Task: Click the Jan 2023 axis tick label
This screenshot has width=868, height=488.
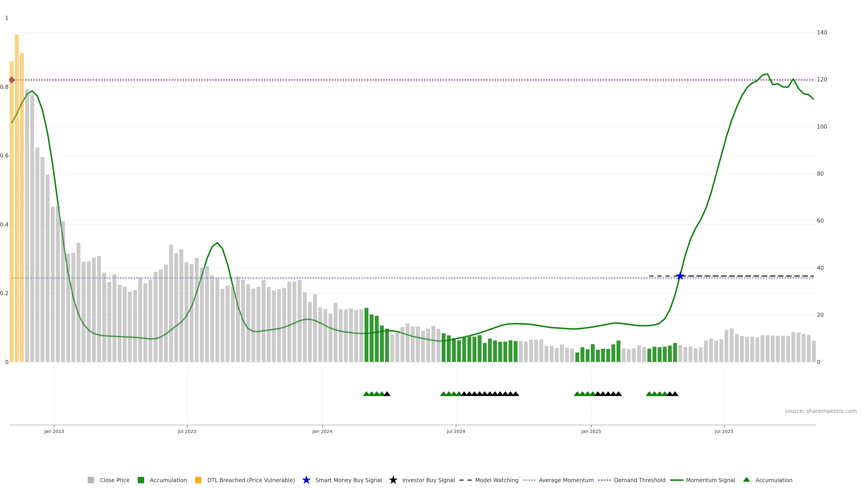Action: coord(54,432)
